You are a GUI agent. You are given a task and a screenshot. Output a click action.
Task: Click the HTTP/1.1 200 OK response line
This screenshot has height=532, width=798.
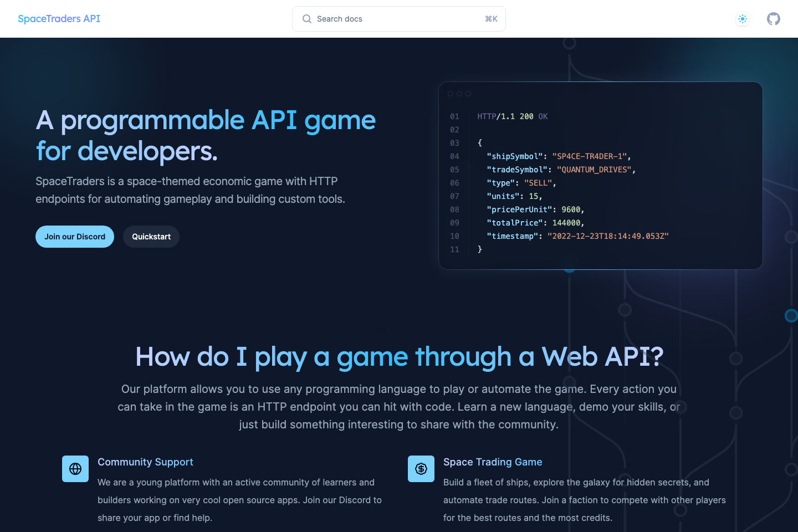513,116
